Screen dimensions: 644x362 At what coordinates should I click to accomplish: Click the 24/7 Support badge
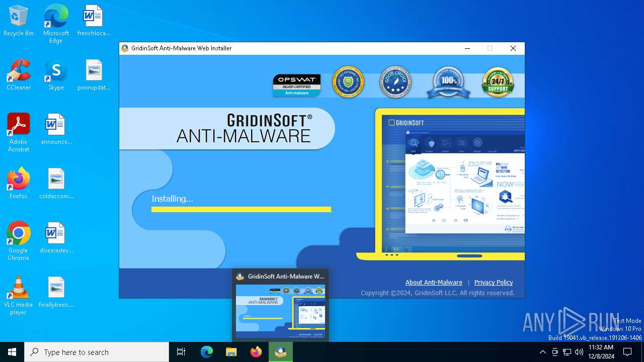pyautogui.click(x=498, y=82)
